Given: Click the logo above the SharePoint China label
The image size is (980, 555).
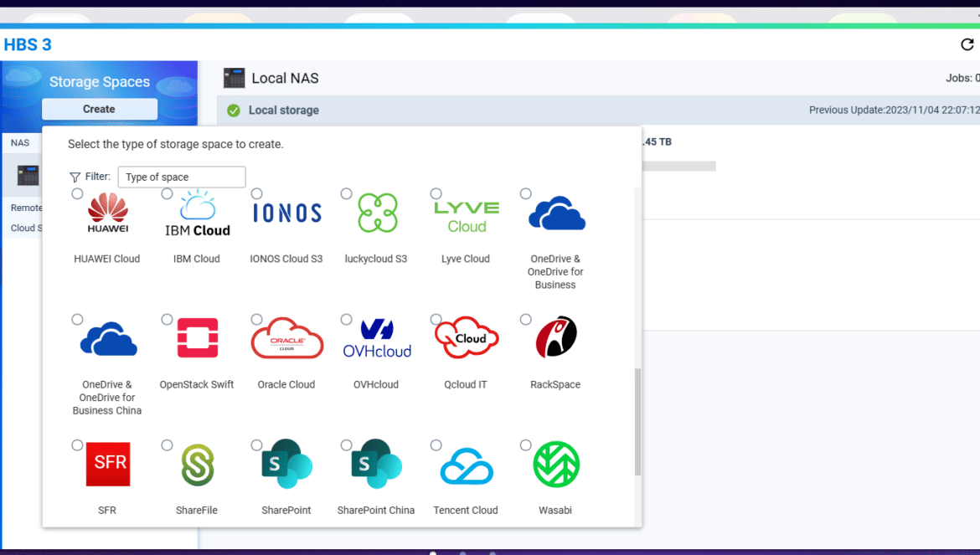Looking at the screenshot, I should (x=377, y=464).
